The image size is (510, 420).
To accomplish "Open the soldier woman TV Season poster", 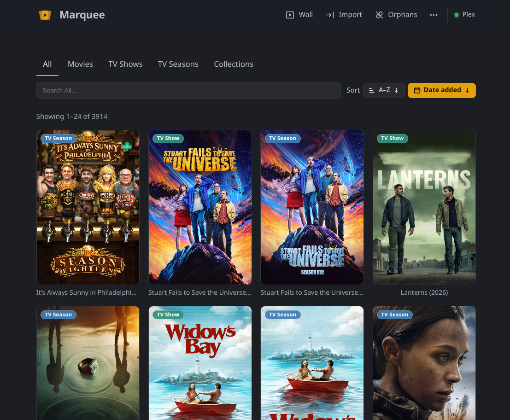I will tap(424, 363).
